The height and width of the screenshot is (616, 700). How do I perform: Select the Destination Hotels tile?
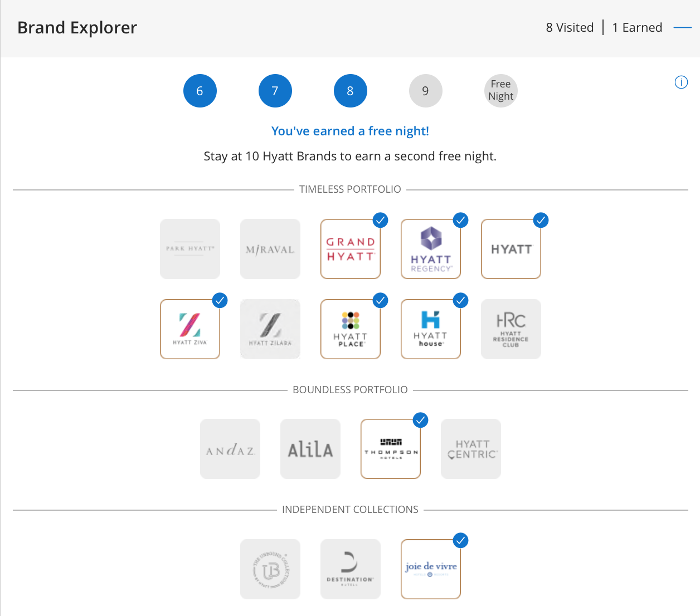[x=351, y=569]
